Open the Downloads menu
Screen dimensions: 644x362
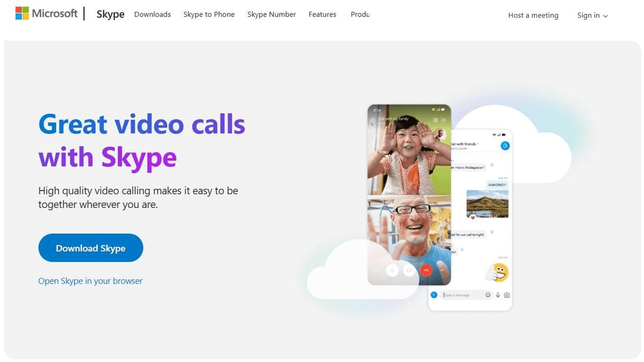tap(152, 14)
